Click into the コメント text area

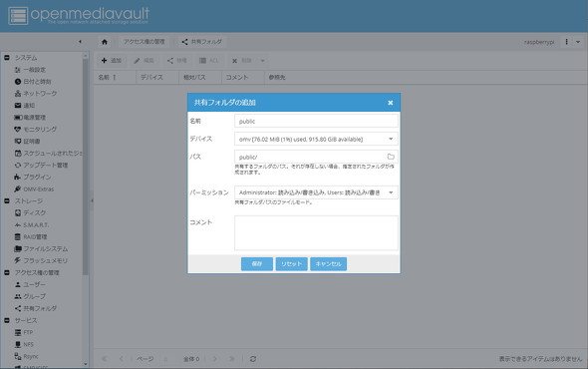pos(316,232)
